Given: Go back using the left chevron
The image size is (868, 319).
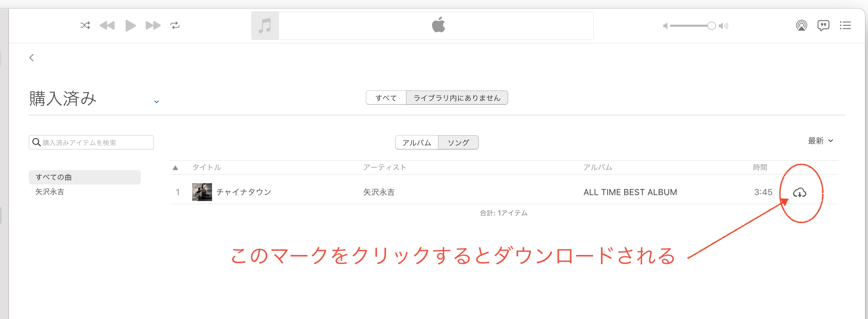Looking at the screenshot, I should pos(31,58).
